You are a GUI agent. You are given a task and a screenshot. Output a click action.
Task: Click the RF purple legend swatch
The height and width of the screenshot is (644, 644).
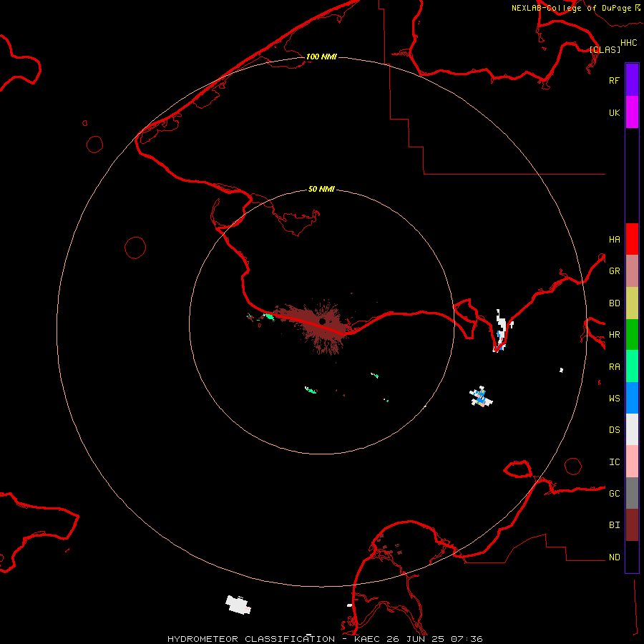tap(632, 80)
